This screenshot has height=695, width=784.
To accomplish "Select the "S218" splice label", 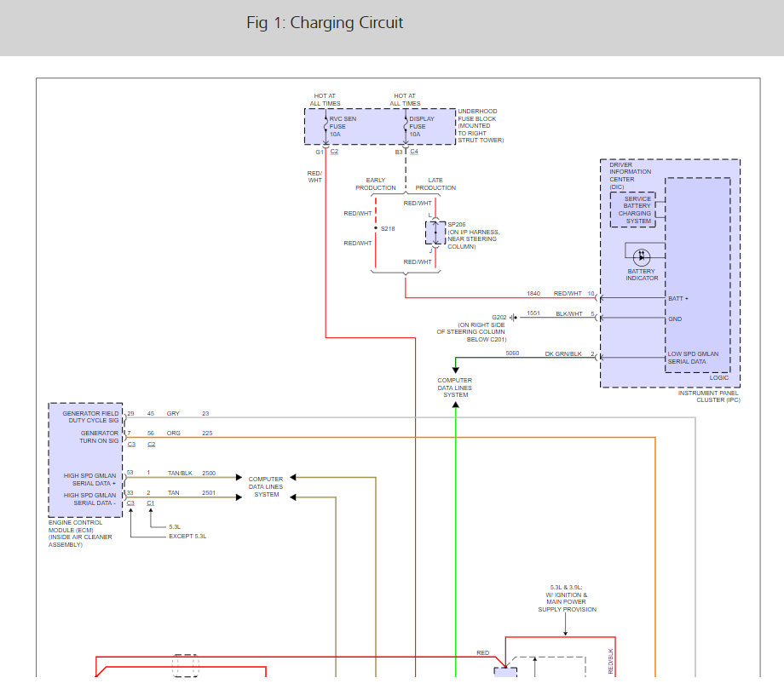I will (x=388, y=229).
